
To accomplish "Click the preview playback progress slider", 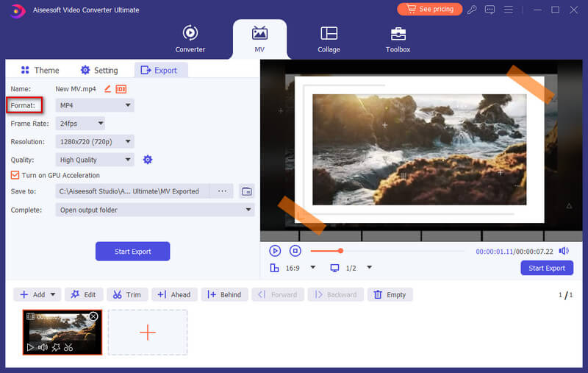I will coord(397,251).
